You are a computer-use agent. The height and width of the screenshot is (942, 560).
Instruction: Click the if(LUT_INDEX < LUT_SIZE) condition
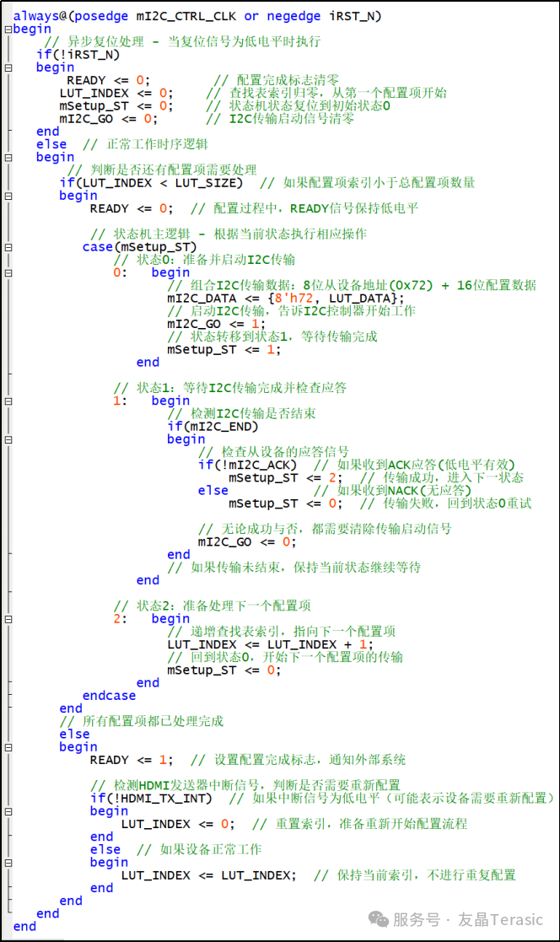(x=151, y=183)
